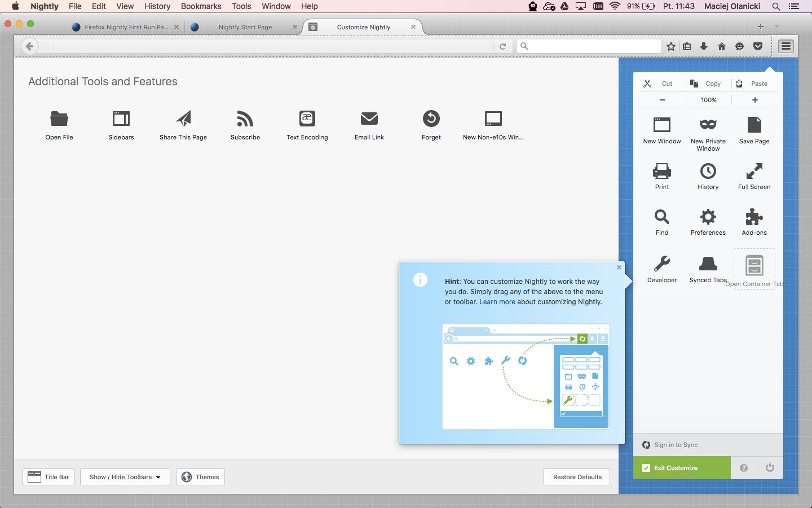Screen dimensions: 812x508
Task: Open the View menu
Action: click(x=125, y=6)
